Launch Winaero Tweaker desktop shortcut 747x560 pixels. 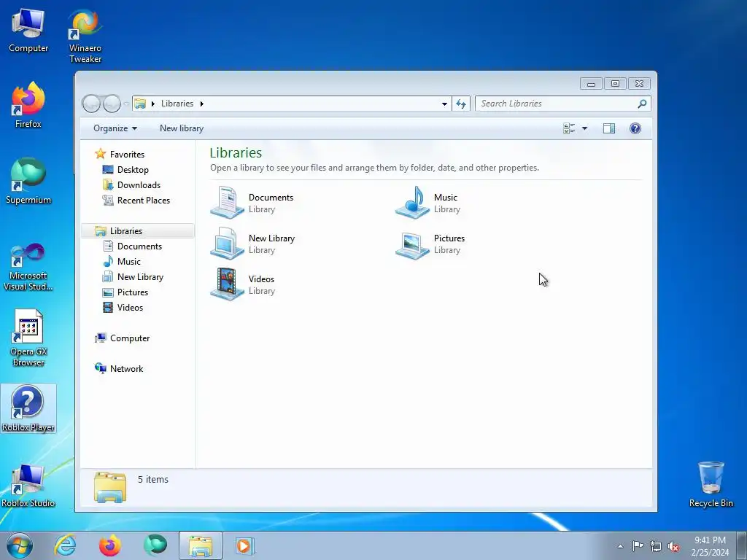pos(85,36)
